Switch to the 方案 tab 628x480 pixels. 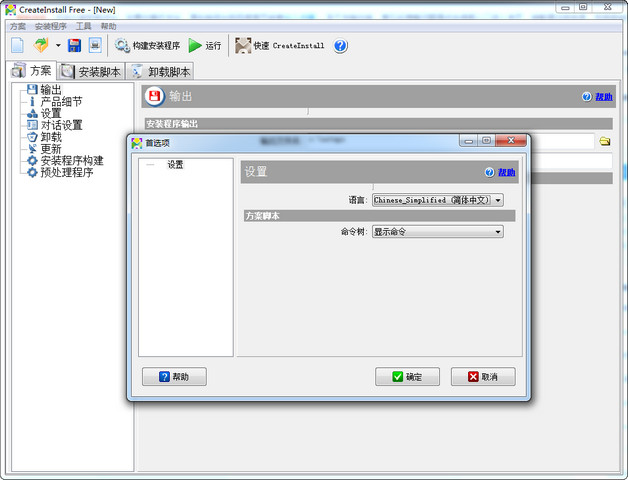(32, 71)
